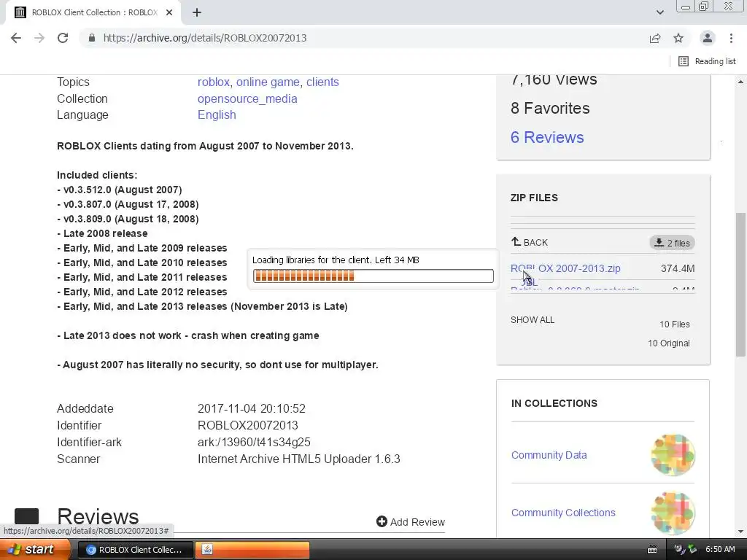
Task: Click the BACK arrow in ZIP FILES
Action: pos(530,242)
